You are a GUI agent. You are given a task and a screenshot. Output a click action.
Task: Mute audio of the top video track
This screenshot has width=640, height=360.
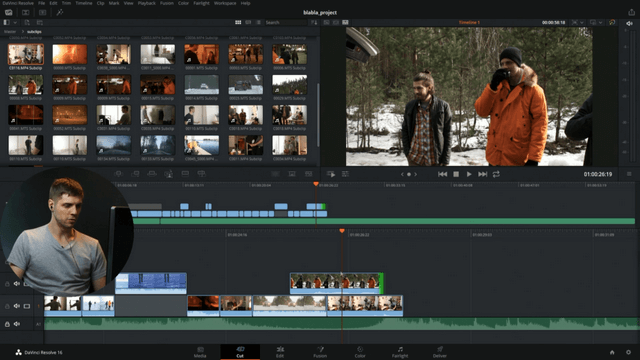(x=17, y=284)
